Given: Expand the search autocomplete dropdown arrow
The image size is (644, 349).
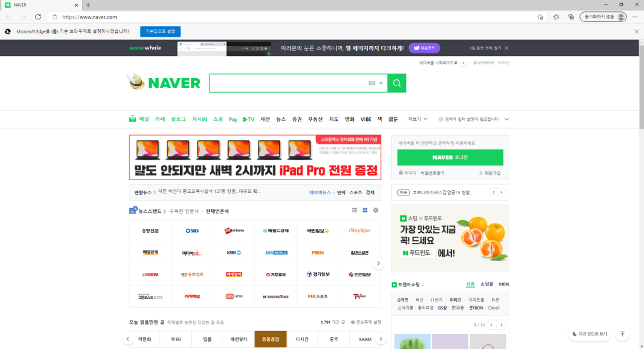Looking at the screenshot, I should click(x=381, y=83).
